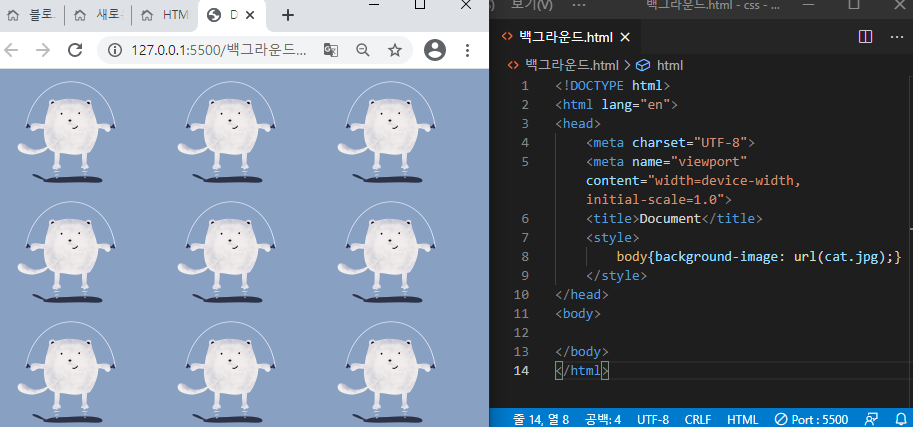Image resolution: width=913 pixels, height=427 pixels.
Task: Click the content="width=device-width, text
Action: pos(693,181)
